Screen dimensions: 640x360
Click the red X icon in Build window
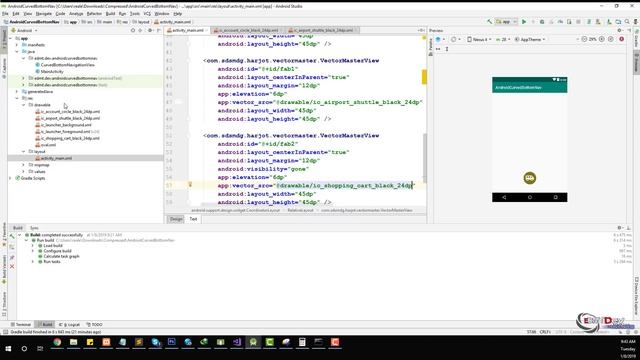coord(12,267)
